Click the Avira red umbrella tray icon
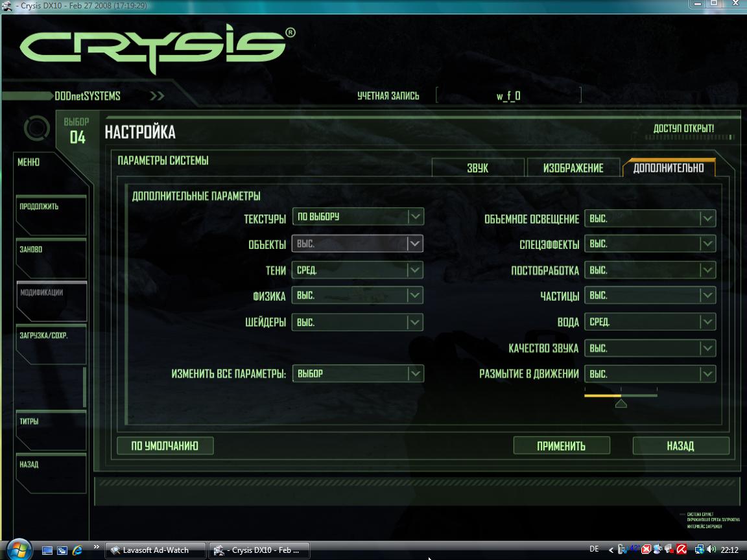Image resolution: width=747 pixels, height=560 pixels. [x=682, y=550]
